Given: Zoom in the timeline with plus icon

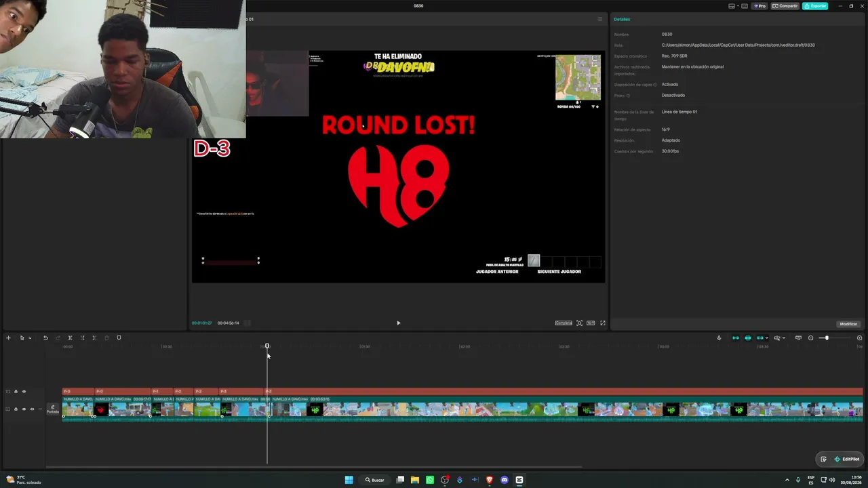Looking at the screenshot, I should click(x=859, y=338).
